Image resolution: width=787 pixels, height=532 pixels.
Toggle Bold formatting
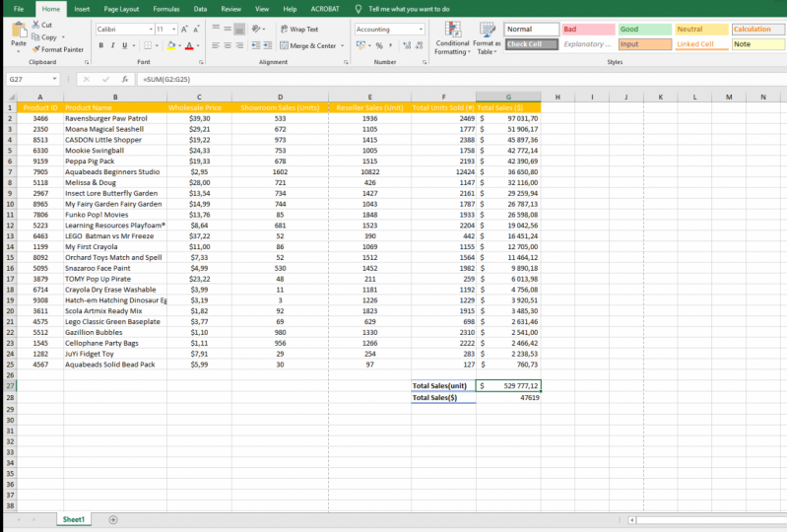tap(101, 45)
